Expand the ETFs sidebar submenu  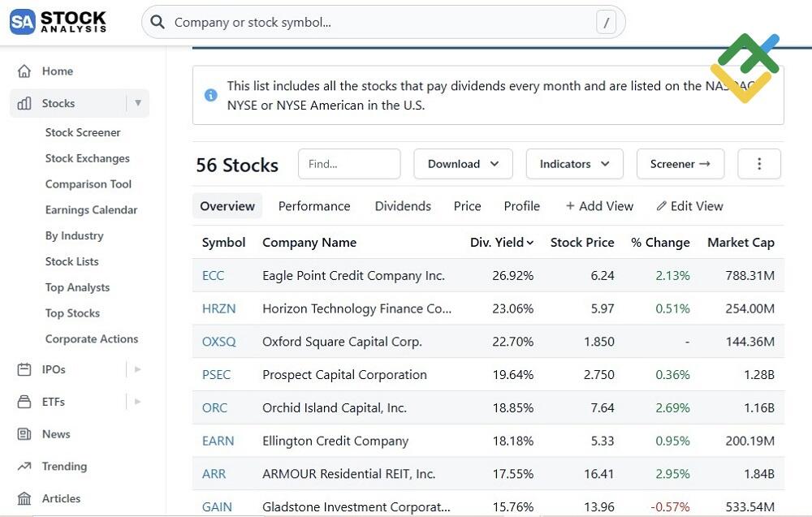point(138,402)
